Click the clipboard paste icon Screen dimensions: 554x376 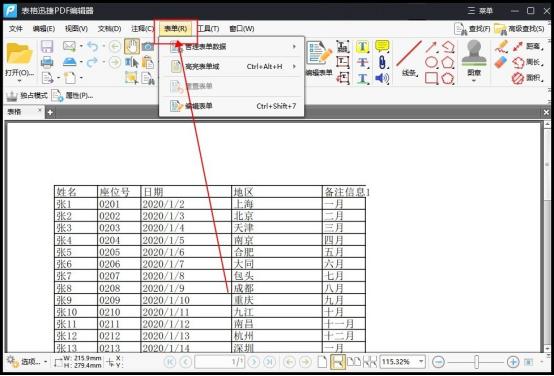tap(148, 62)
